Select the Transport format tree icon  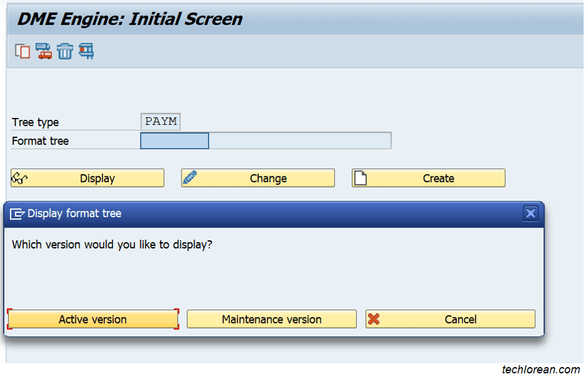coord(43,51)
